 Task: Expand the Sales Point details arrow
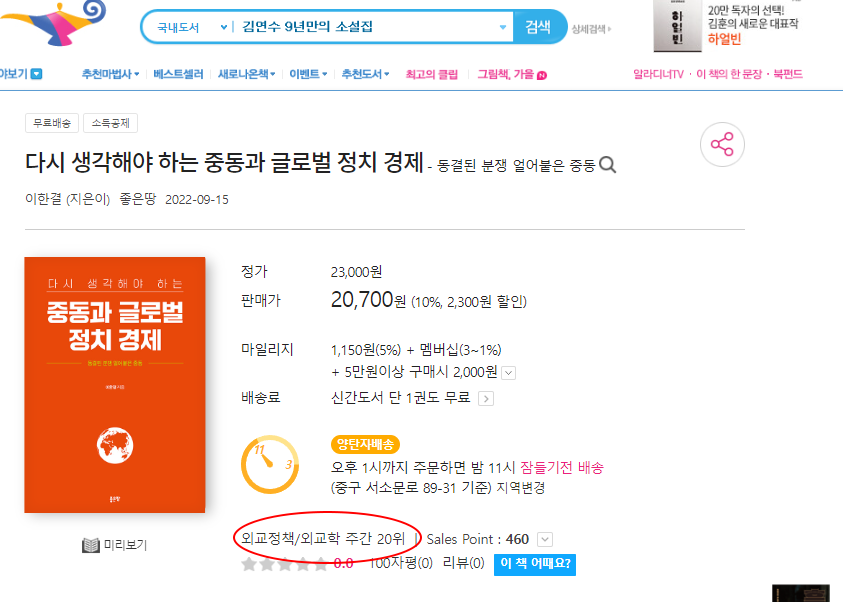pos(545,539)
